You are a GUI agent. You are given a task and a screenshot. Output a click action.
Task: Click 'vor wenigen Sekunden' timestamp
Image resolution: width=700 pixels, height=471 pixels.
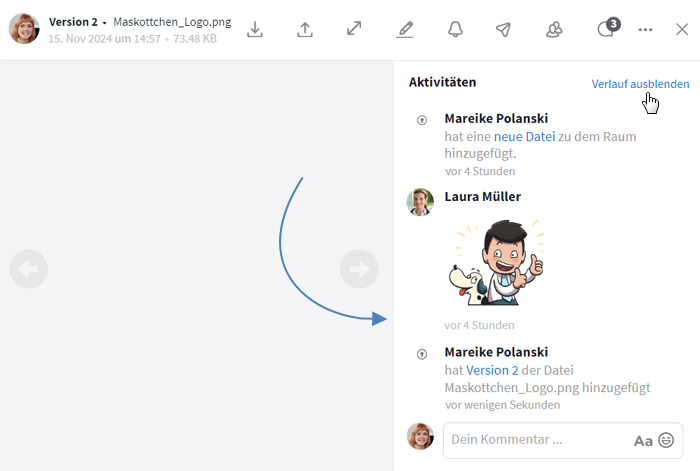(x=502, y=405)
